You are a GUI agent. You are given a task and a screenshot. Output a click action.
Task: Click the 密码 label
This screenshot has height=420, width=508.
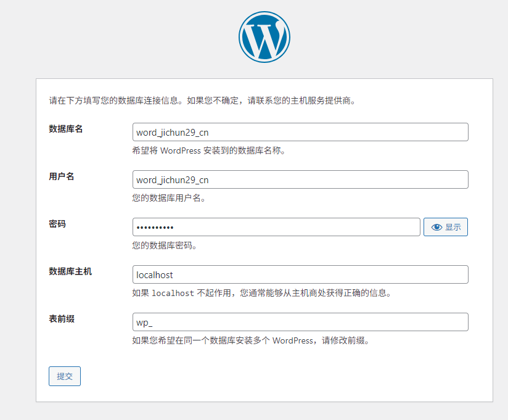click(57, 224)
